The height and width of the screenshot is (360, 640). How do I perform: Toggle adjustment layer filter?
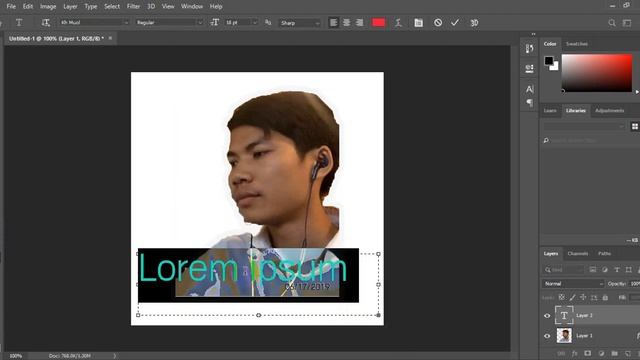[x=605, y=270]
